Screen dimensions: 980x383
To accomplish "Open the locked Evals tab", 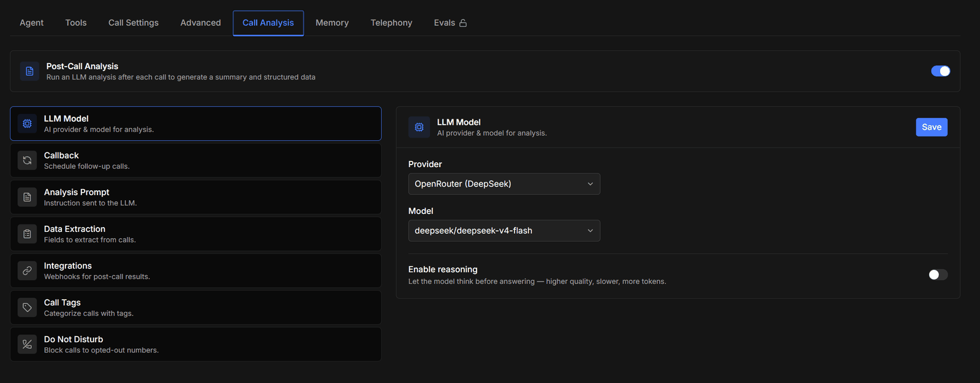I will pos(450,23).
